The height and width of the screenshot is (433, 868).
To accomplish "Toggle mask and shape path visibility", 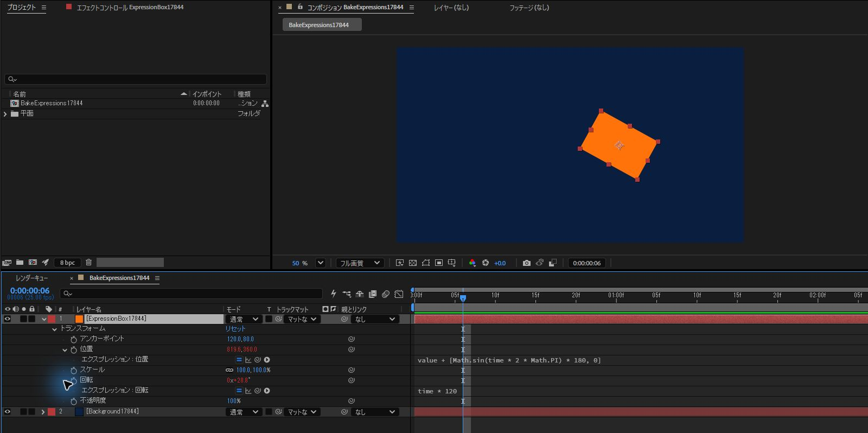I will tap(426, 263).
